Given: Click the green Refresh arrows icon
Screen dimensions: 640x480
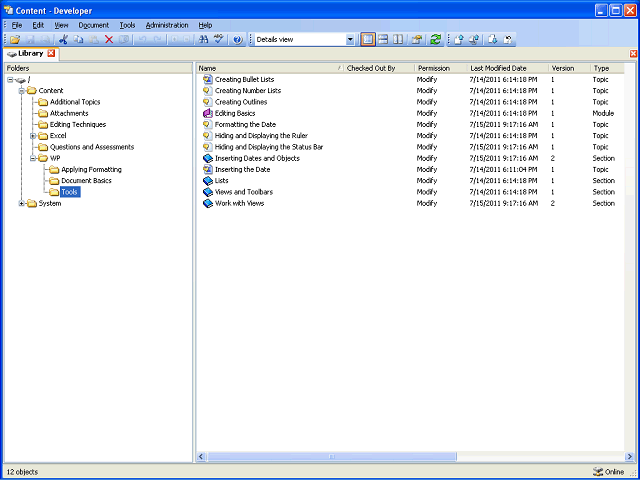Looking at the screenshot, I should pos(436,40).
